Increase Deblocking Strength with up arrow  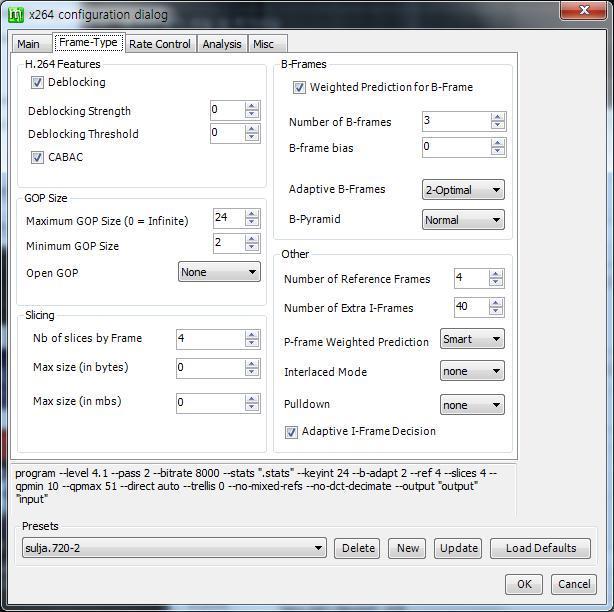pos(252,106)
